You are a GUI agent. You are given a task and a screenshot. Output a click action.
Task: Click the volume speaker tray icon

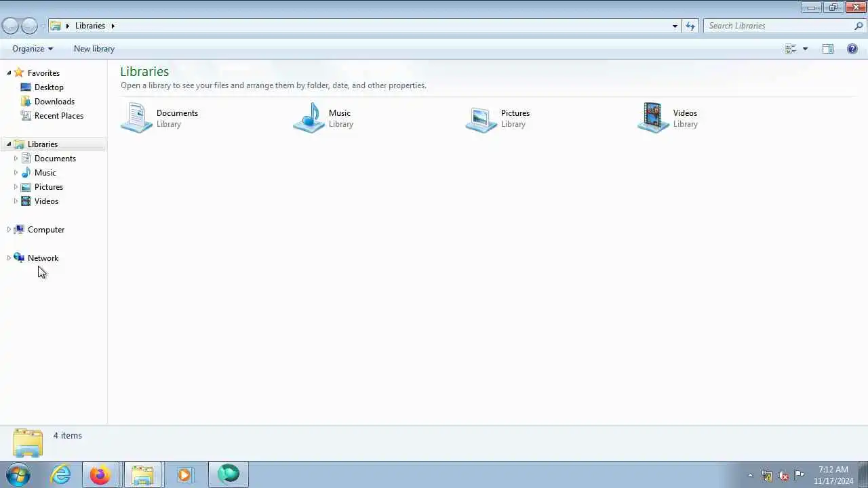click(x=783, y=475)
